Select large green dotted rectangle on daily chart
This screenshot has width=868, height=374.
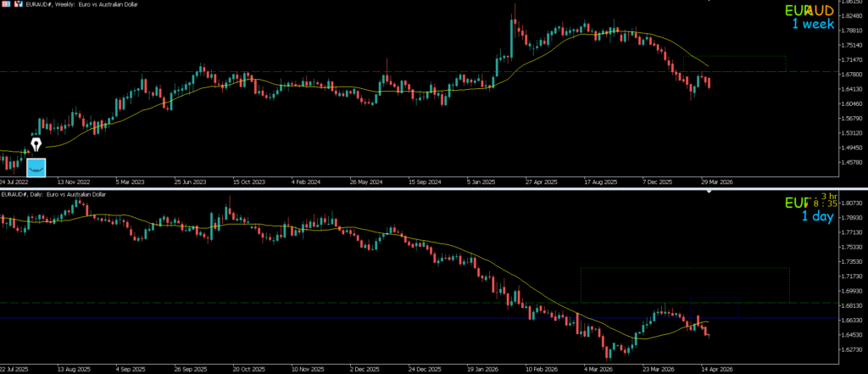(x=685, y=268)
